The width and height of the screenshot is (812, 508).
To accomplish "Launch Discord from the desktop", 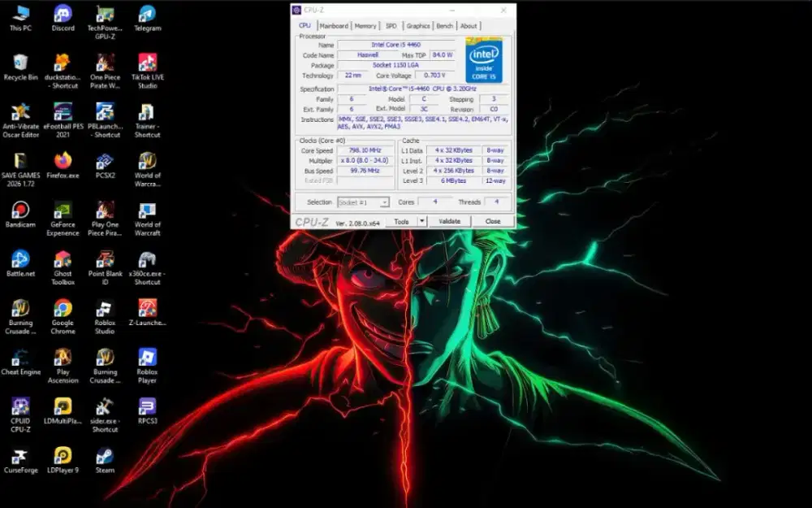I will [63, 18].
